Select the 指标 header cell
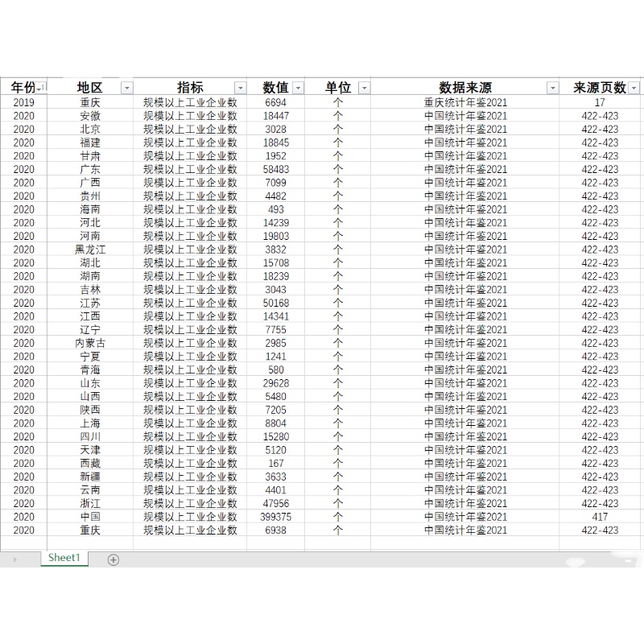This screenshot has height=644, width=644. pyautogui.click(x=190, y=87)
